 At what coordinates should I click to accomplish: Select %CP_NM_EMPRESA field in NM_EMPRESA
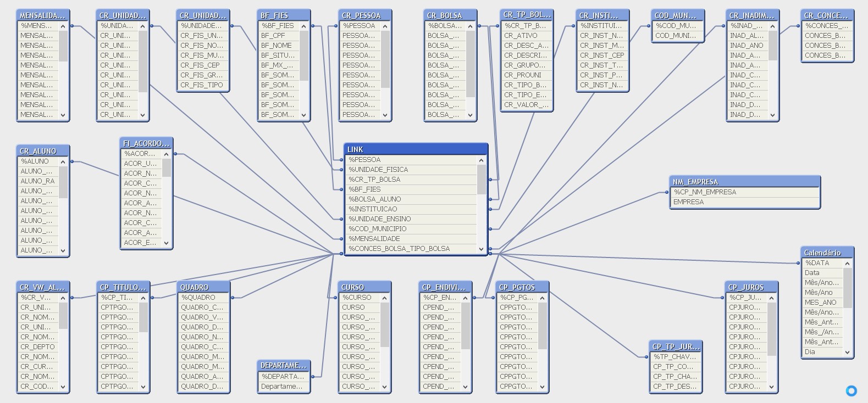(745, 192)
